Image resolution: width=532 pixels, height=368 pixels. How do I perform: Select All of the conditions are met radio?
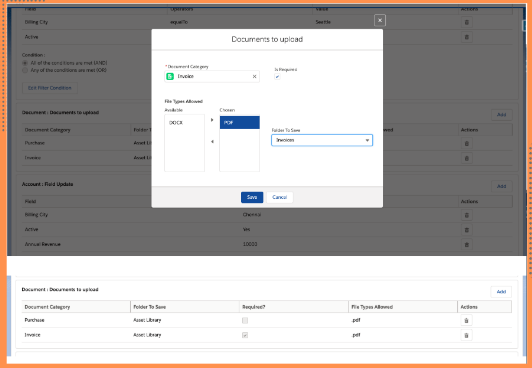25,63
